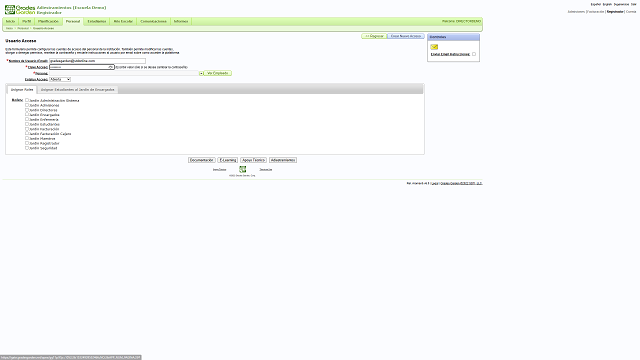Open the Año Escolar menu tab
Viewport: 640px width, 360px height.
123,21
